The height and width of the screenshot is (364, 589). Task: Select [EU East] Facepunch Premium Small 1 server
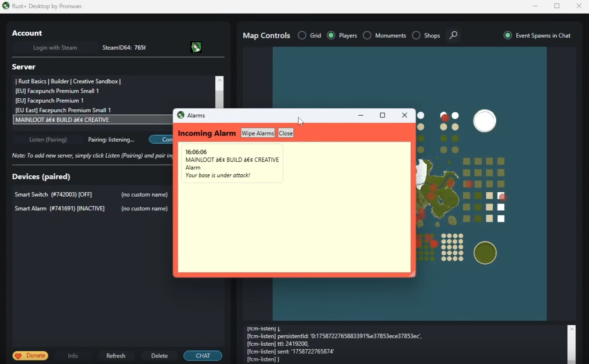coord(114,110)
